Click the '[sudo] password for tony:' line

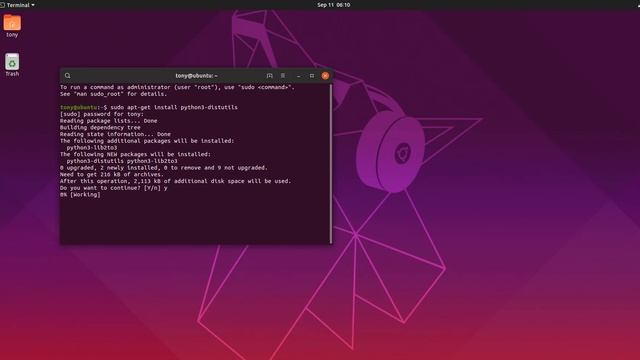[102, 114]
